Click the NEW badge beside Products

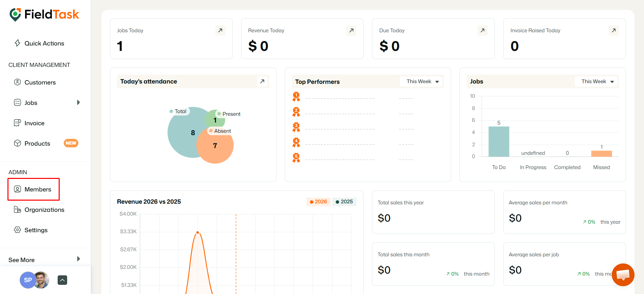tap(71, 143)
